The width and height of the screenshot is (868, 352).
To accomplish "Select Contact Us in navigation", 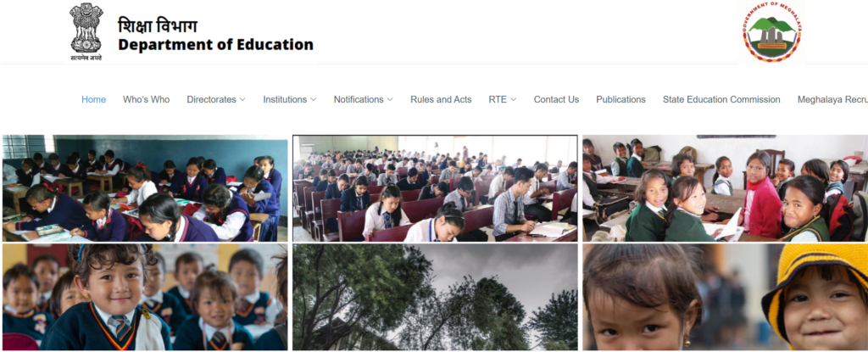I will click(556, 100).
